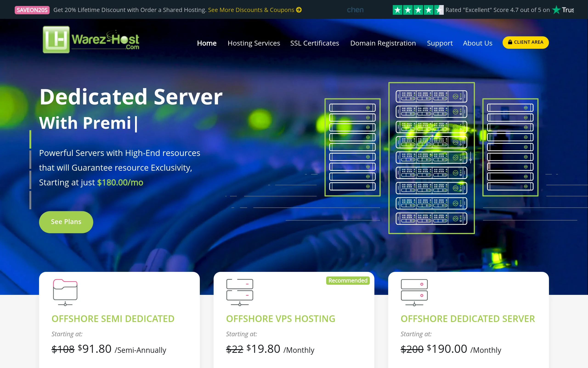Open the Domain Registration menu
The height and width of the screenshot is (368, 588).
pos(383,43)
